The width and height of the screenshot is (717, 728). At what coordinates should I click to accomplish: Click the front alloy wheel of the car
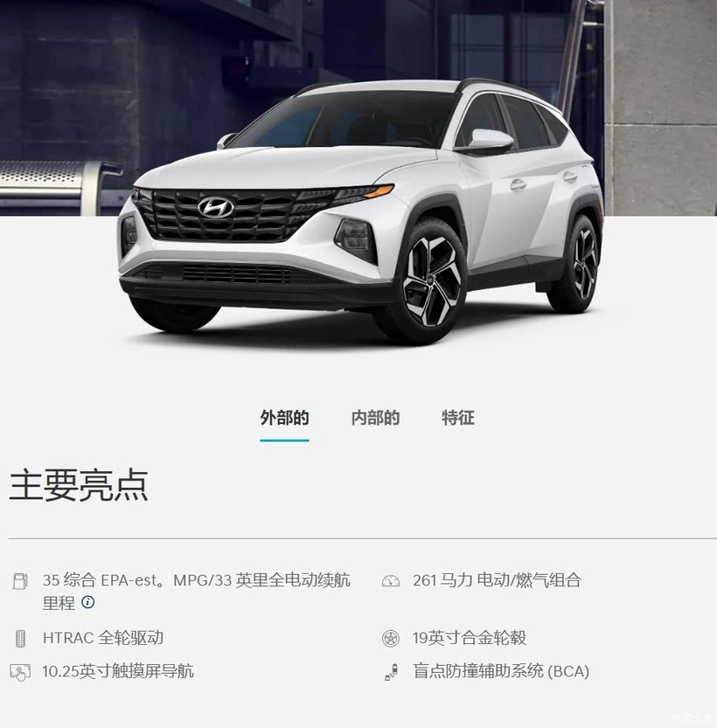point(430,281)
